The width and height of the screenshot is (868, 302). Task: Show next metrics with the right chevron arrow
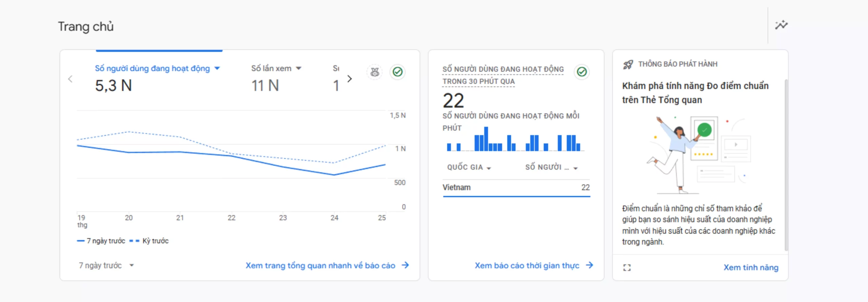350,79
